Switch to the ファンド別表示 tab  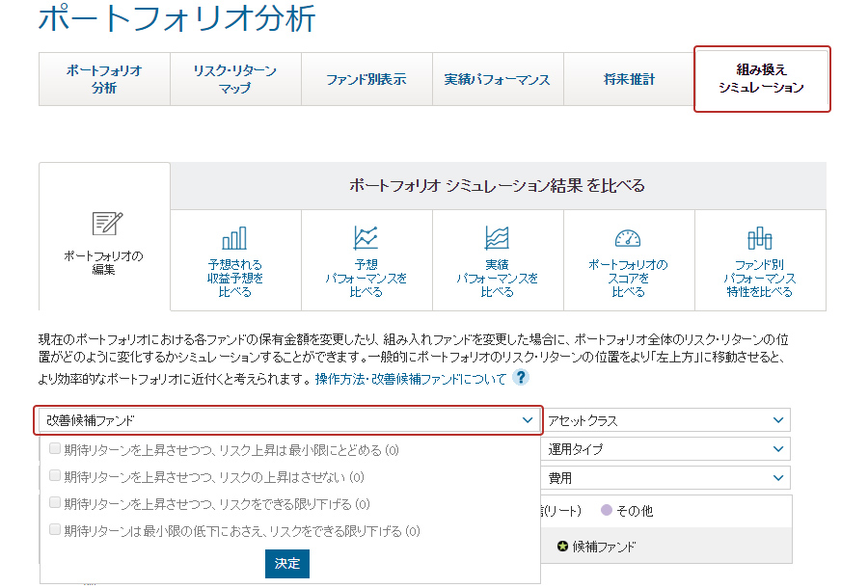coord(366,79)
